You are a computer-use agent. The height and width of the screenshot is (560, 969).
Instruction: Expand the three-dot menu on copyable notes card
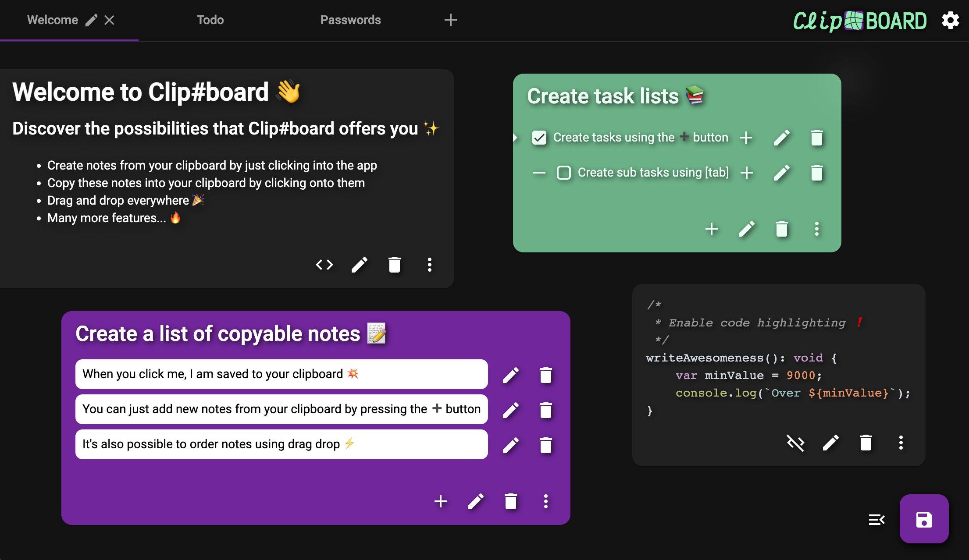pyautogui.click(x=546, y=501)
